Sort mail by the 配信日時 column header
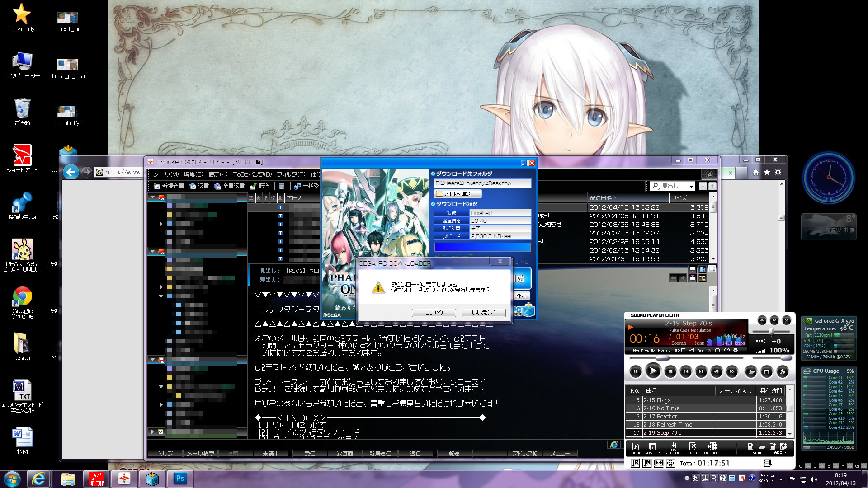868x488 pixels. (x=628, y=198)
